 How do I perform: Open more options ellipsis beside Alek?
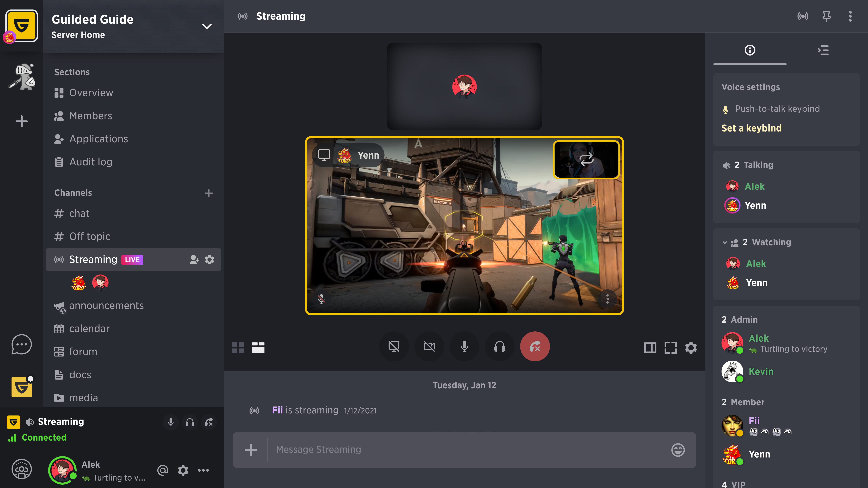[203, 470]
